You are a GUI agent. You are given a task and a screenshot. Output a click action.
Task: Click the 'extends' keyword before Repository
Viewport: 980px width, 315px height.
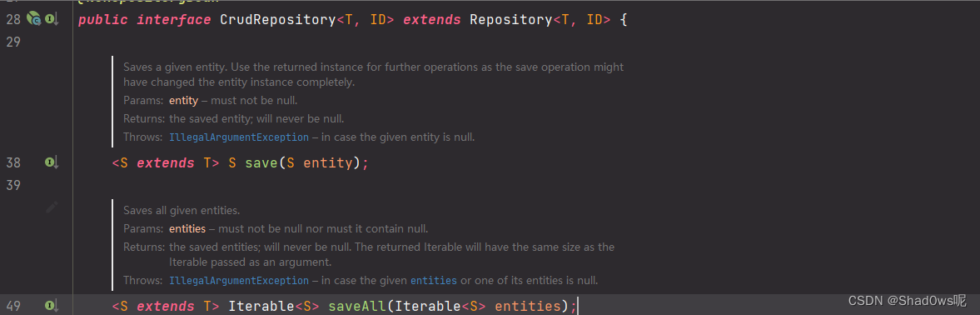pyautogui.click(x=432, y=20)
